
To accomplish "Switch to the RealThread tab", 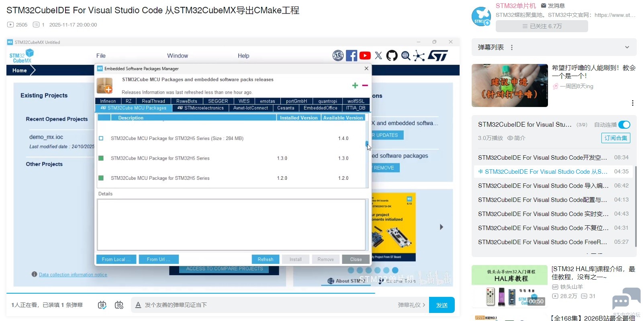I will 153,101.
